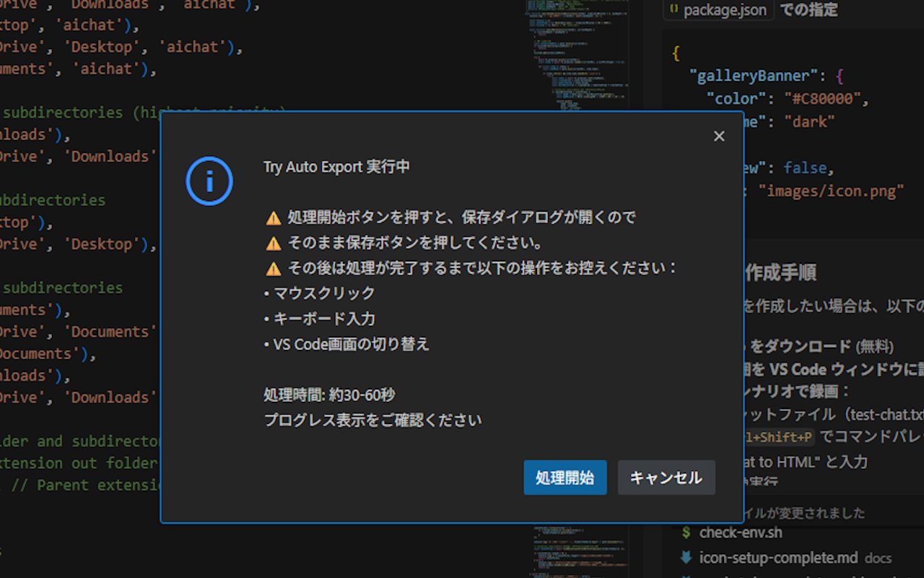Start processing with the 処理開始 button
924x578 pixels.
coord(565,478)
